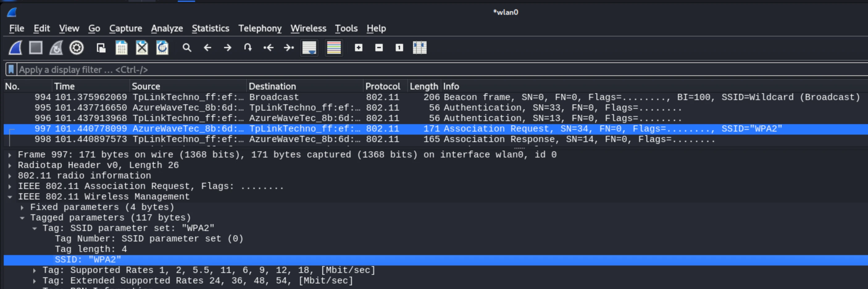Sort packets by Protocol column
The height and width of the screenshot is (289, 868).
386,86
